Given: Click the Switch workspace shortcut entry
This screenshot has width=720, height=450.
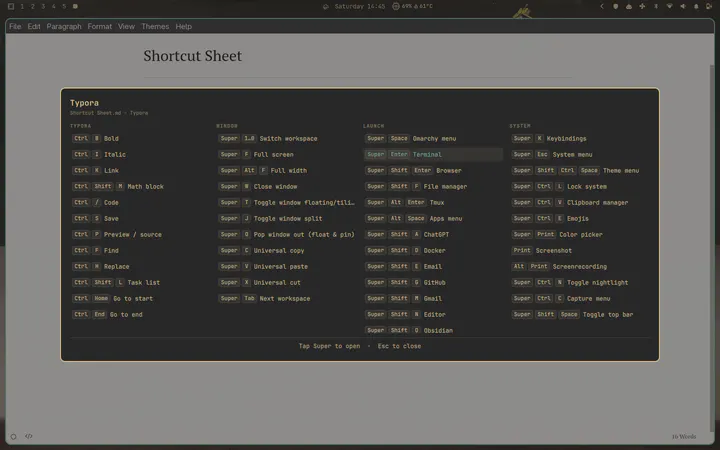Looking at the screenshot, I should [268, 139].
